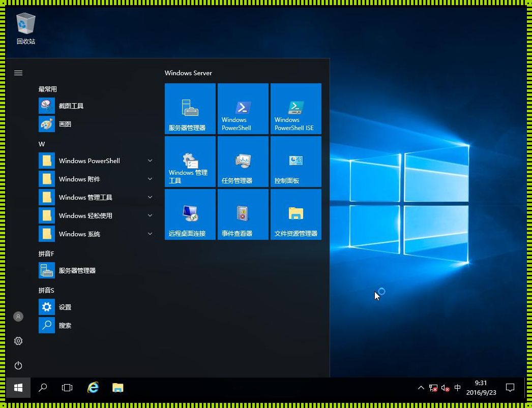
Task: Open the Action Center notification icon
Action: pyautogui.click(x=510, y=388)
